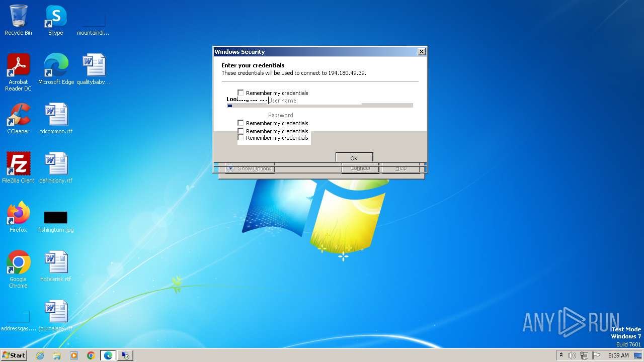Click the Chrome taskbar icon

pos(91,355)
